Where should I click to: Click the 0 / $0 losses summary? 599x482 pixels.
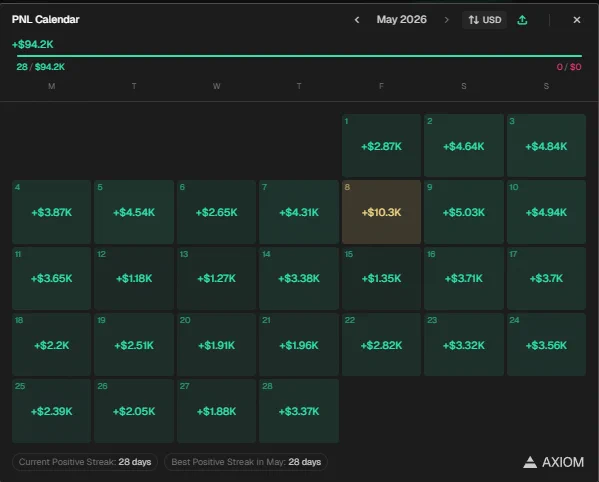coord(569,67)
